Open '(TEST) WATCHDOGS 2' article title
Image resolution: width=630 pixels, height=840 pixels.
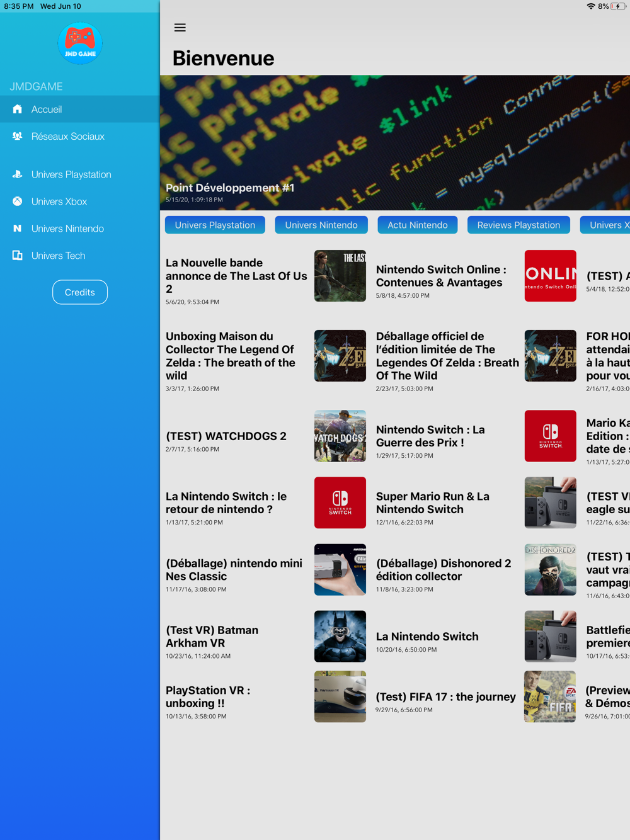(226, 436)
